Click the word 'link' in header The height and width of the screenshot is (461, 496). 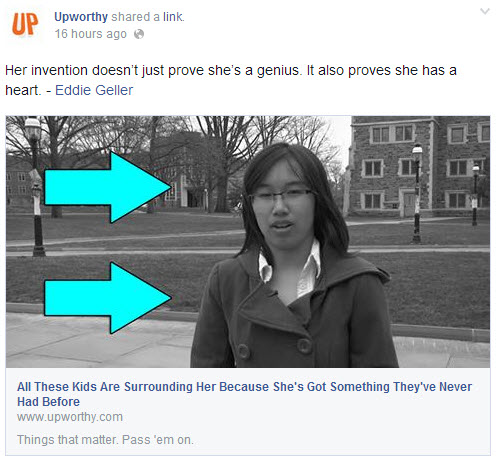173,17
